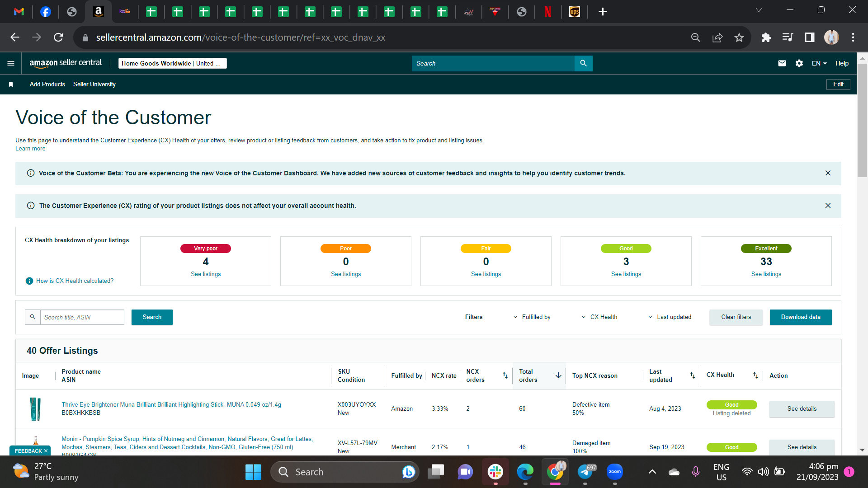See listings under Good

click(x=626, y=274)
